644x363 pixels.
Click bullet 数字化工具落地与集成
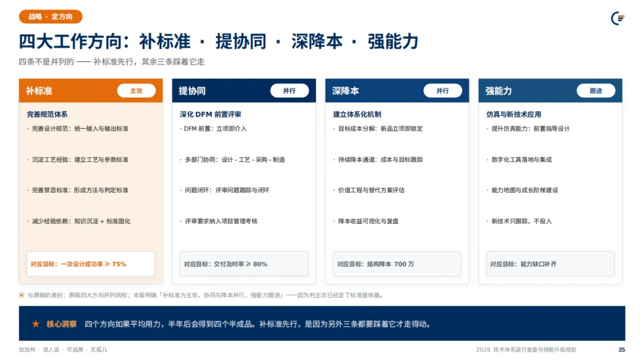coord(519,159)
